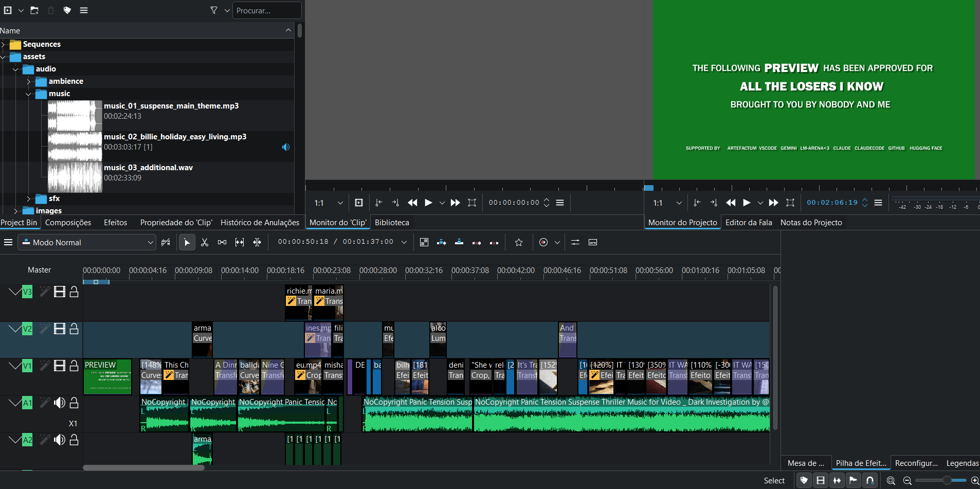Open the Biblioteca tab

pyautogui.click(x=392, y=223)
